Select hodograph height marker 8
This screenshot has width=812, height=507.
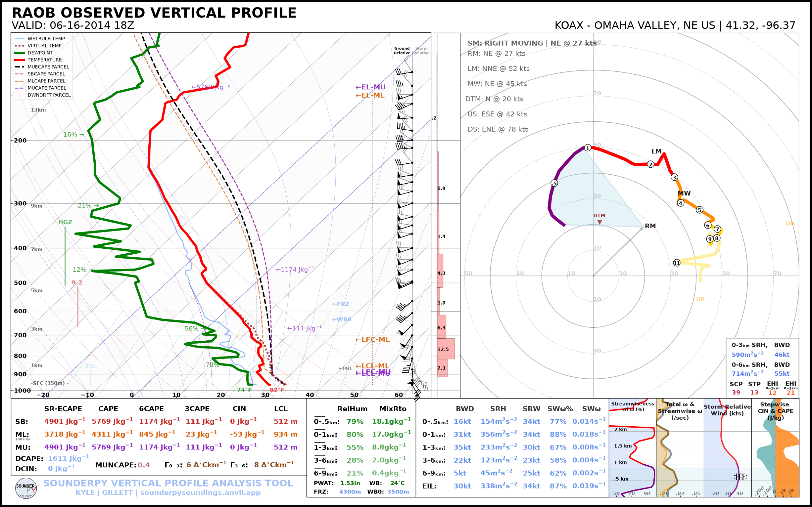717,238
